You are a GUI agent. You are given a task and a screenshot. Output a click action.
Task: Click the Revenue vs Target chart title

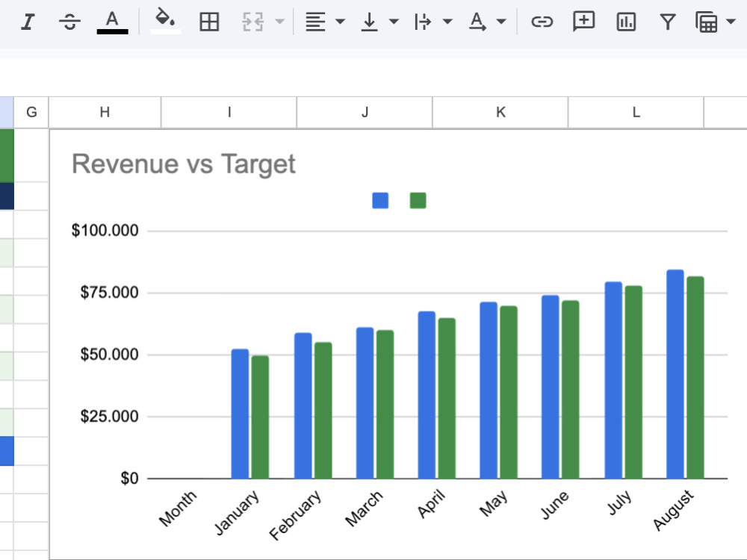[x=184, y=164]
